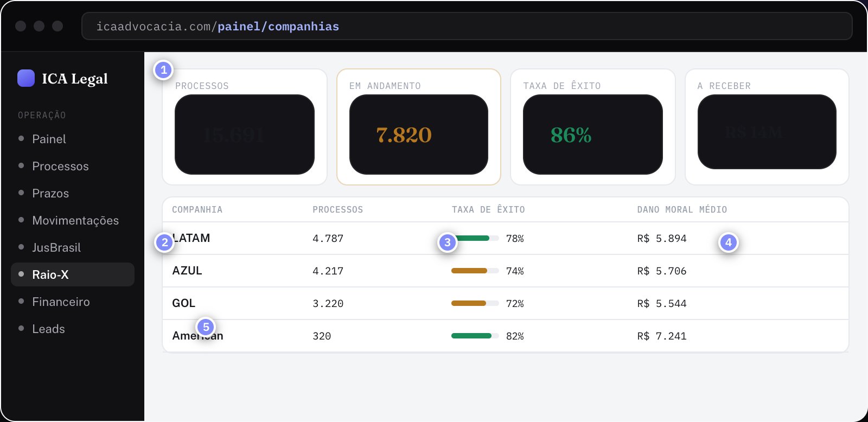Viewport: 868px width, 422px height.
Task: Click the 72% value for GOL
Action: [515, 303]
